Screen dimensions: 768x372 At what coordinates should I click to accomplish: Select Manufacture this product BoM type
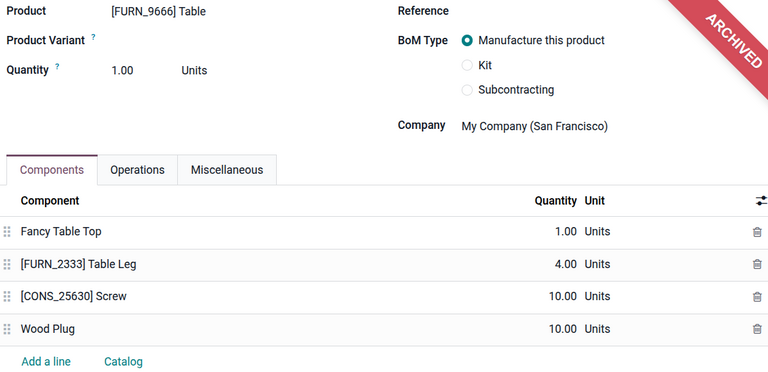pos(467,41)
